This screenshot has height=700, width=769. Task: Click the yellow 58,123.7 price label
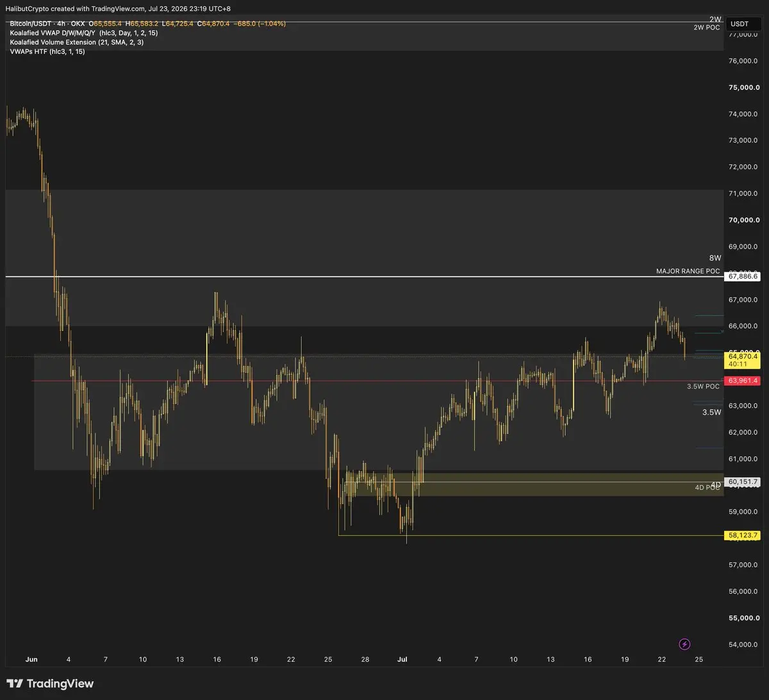tap(742, 535)
